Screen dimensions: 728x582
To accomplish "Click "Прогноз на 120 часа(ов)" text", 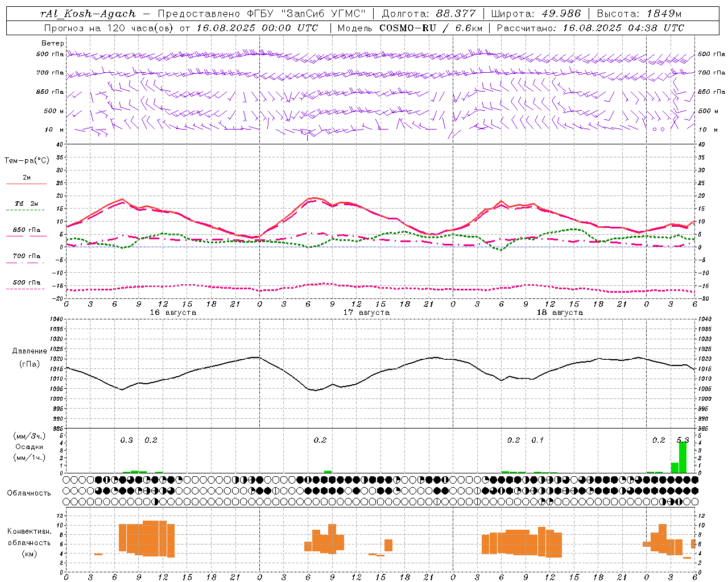I will click(x=110, y=28).
